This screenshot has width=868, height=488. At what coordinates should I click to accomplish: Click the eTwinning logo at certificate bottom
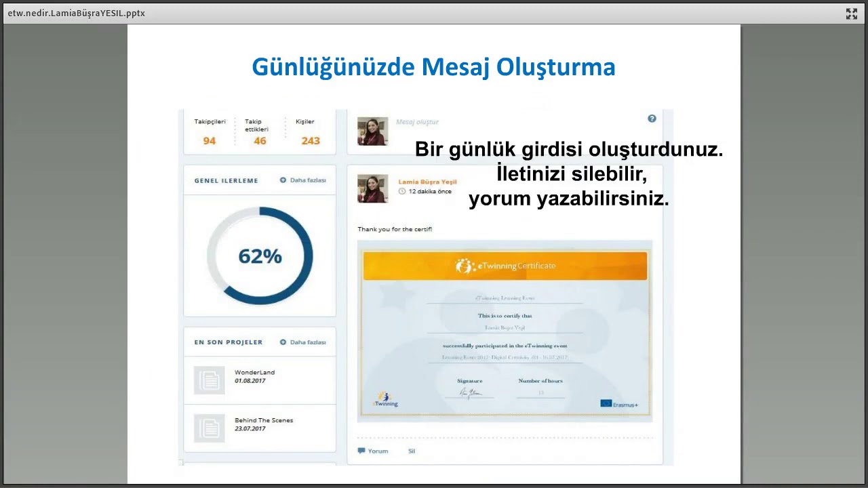click(385, 399)
